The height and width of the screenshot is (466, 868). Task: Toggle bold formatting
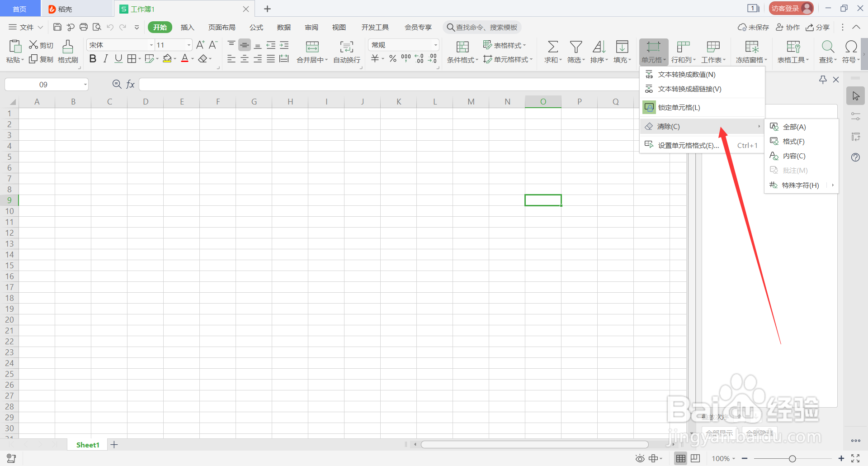tap(93, 58)
